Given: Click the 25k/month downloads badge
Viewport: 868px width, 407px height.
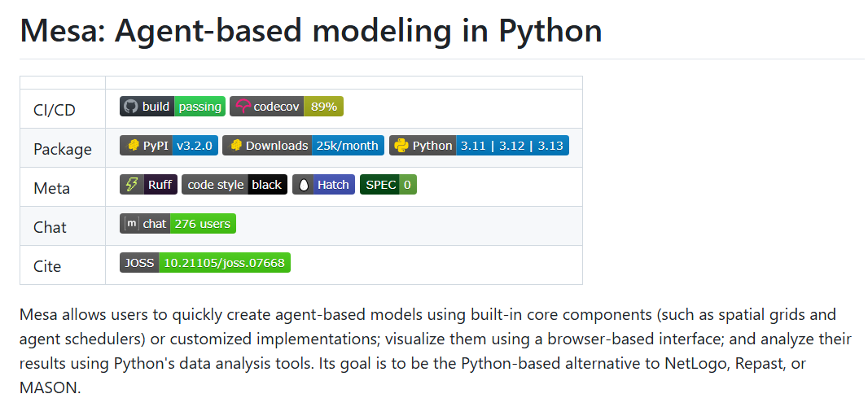Looking at the screenshot, I should pos(304,146).
